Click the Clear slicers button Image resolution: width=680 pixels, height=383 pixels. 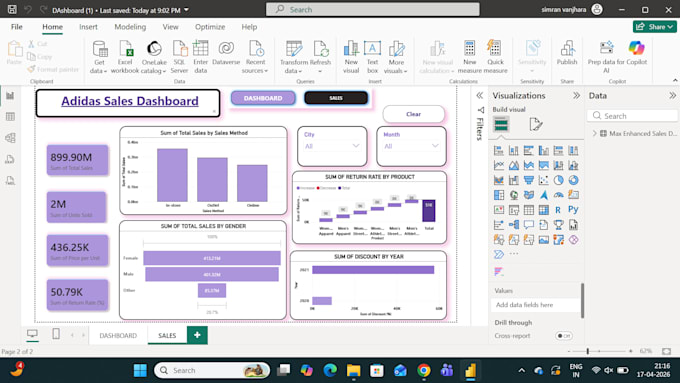[x=414, y=114]
